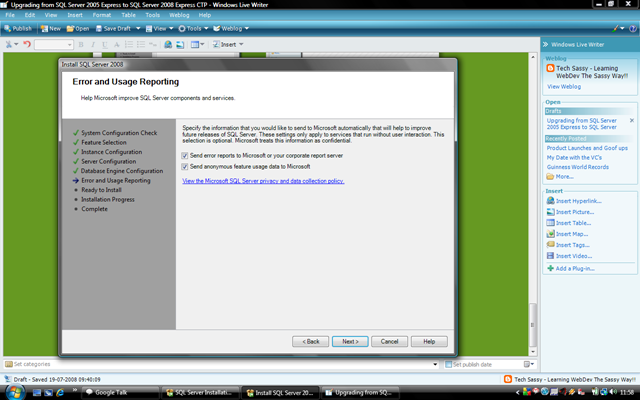Click the paintbrush color scheme icon
This screenshot has width=640, height=400.
click(615, 29)
